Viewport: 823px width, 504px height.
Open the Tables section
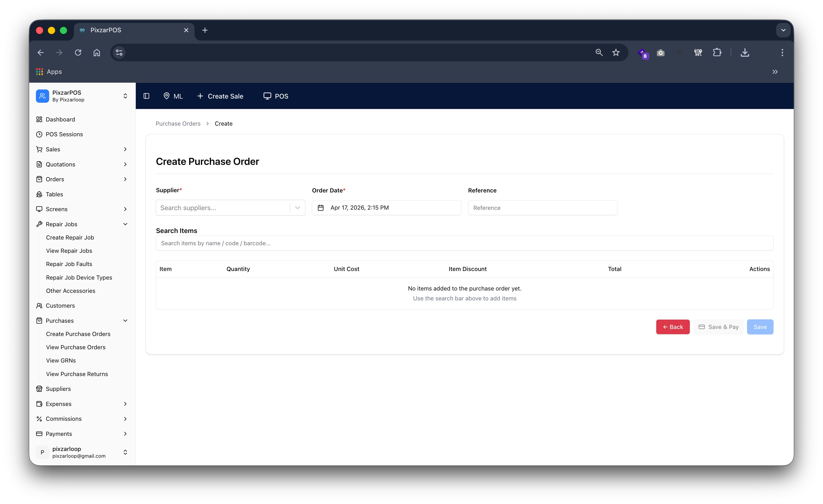[x=54, y=194]
